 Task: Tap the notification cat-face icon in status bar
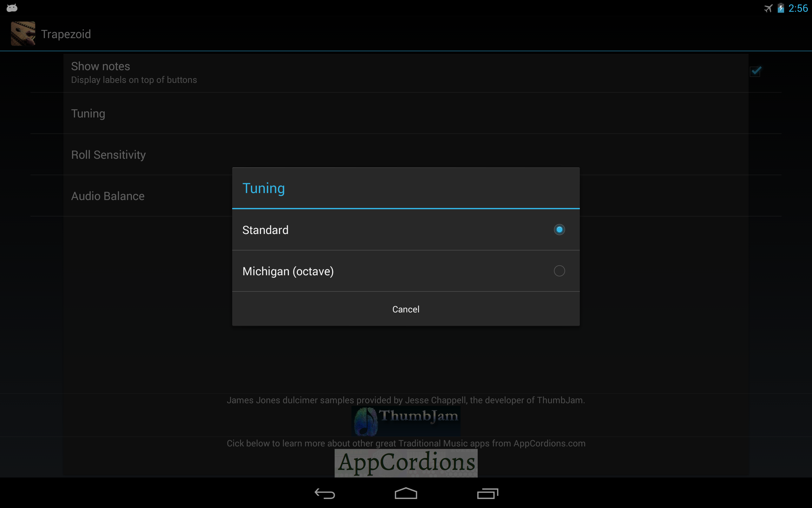12,8
